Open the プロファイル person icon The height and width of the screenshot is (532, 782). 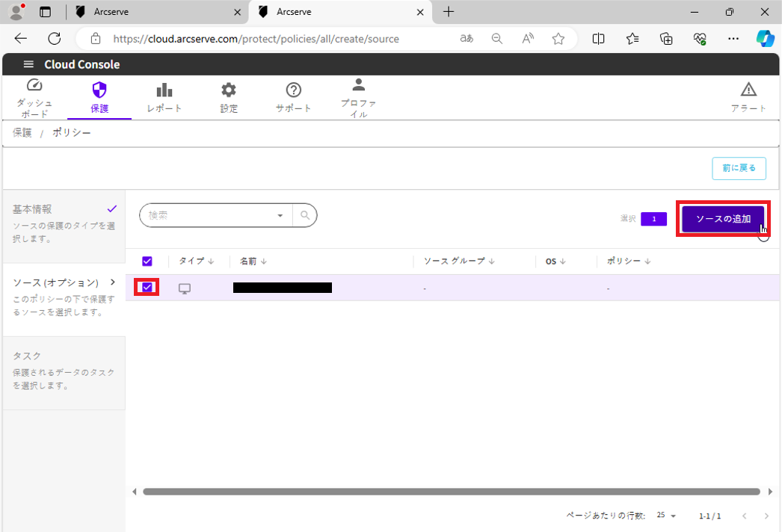coord(359,85)
